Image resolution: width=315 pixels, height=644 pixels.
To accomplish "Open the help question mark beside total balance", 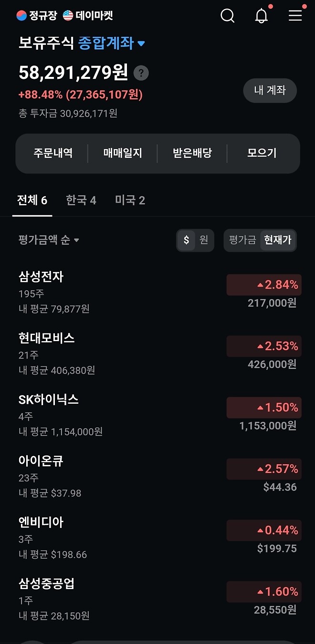I will pyautogui.click(x=140, y=73).
